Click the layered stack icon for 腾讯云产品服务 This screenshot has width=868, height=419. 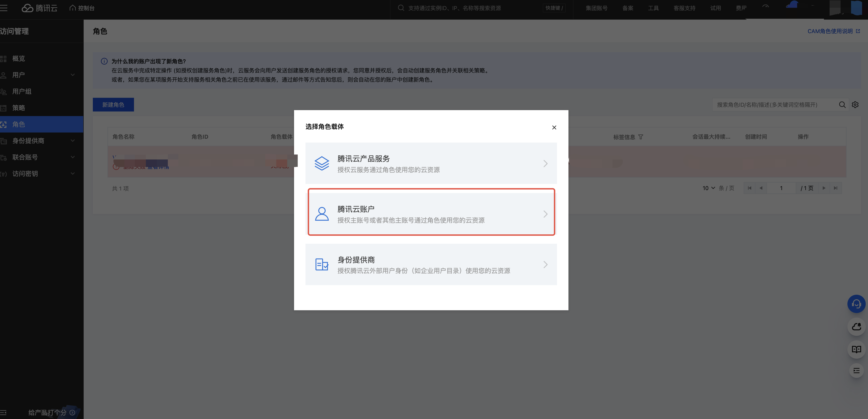coord(321,164)
